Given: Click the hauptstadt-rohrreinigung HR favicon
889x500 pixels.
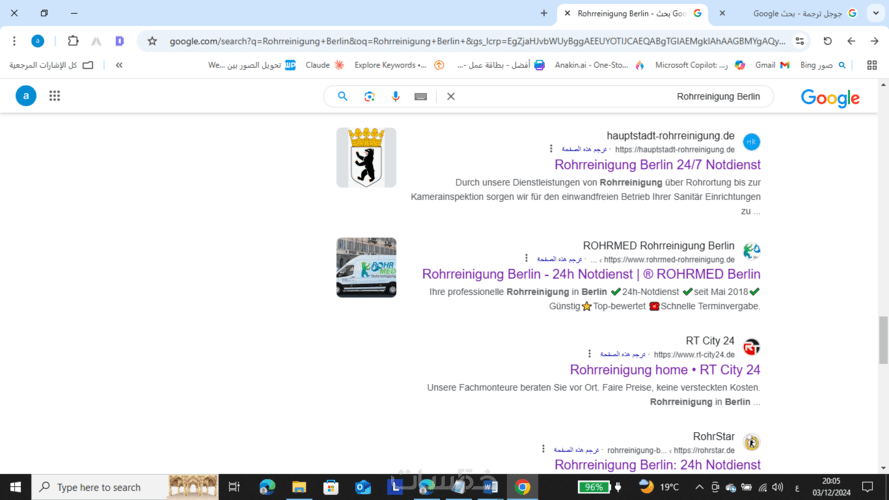Looking at the screenshot, I should (x=751, y=142).
